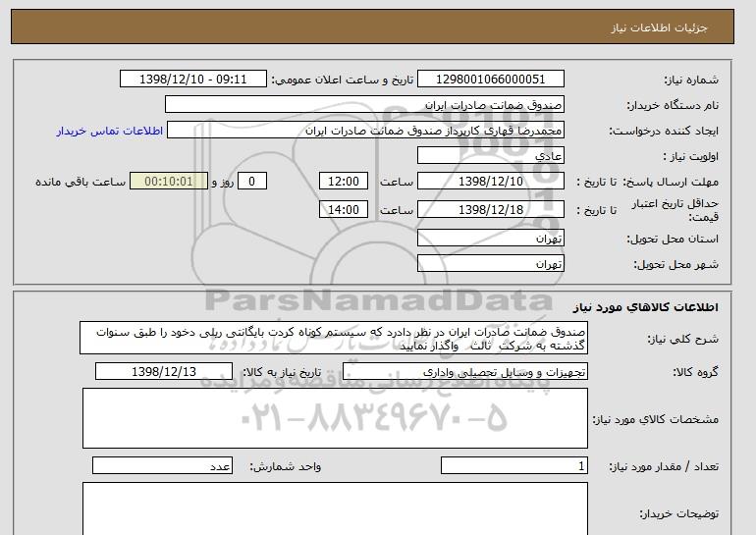Select the ساعت باقی مانده label
The width and height of the screenshot is (756, 535).
pyautogui.click(x=81, y=182)
